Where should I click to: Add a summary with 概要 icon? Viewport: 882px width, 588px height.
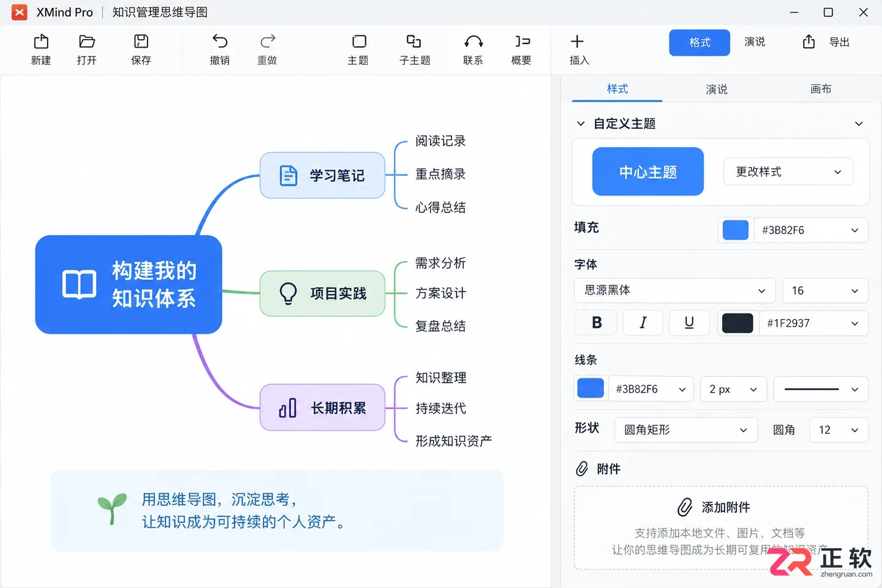522,42
